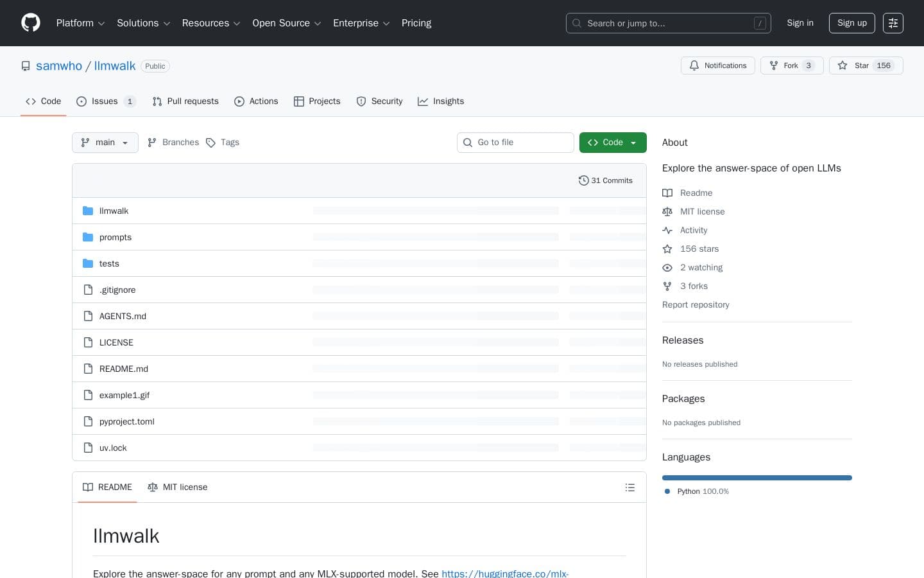Click the Tags icon next to Branches
This screenshot has width=924, height=578.
[211, 143]
